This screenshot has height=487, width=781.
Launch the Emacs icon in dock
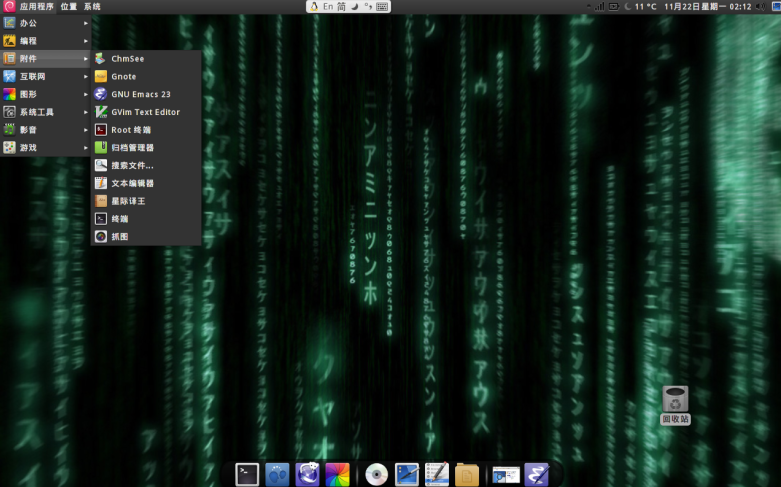[536, 474]
